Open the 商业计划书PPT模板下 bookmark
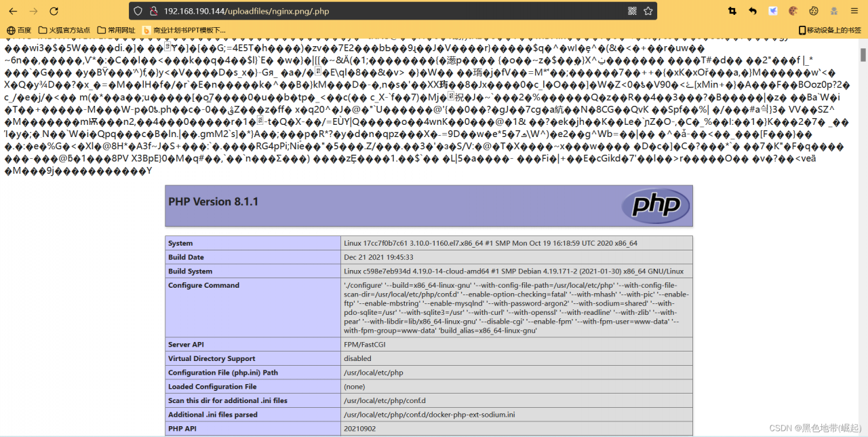868x437 pixels. (184, 30)
